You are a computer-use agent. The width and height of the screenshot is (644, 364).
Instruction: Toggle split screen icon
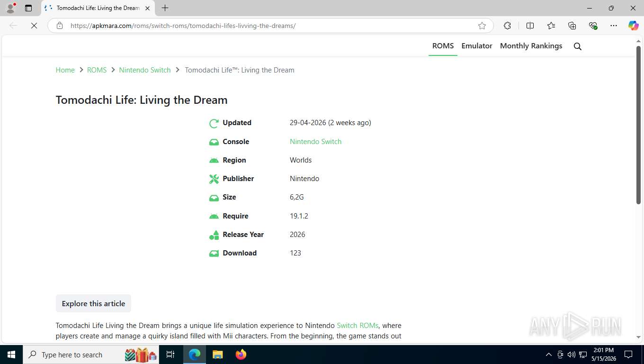530,26
